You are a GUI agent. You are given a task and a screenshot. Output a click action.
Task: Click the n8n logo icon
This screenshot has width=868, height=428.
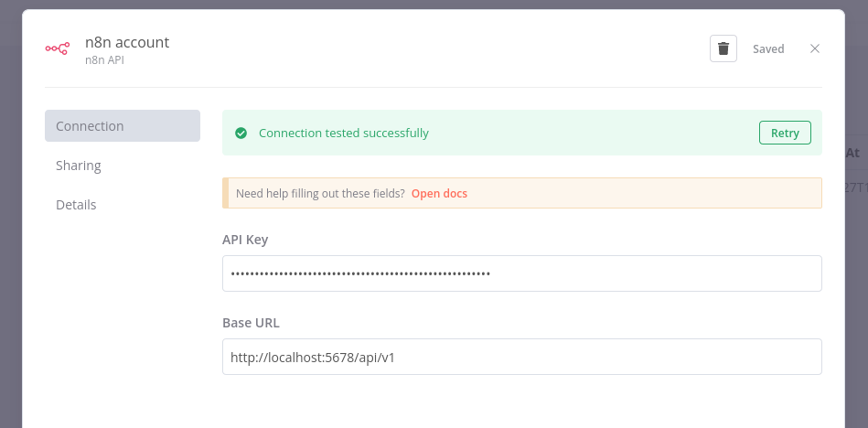[x=58, y=48]
